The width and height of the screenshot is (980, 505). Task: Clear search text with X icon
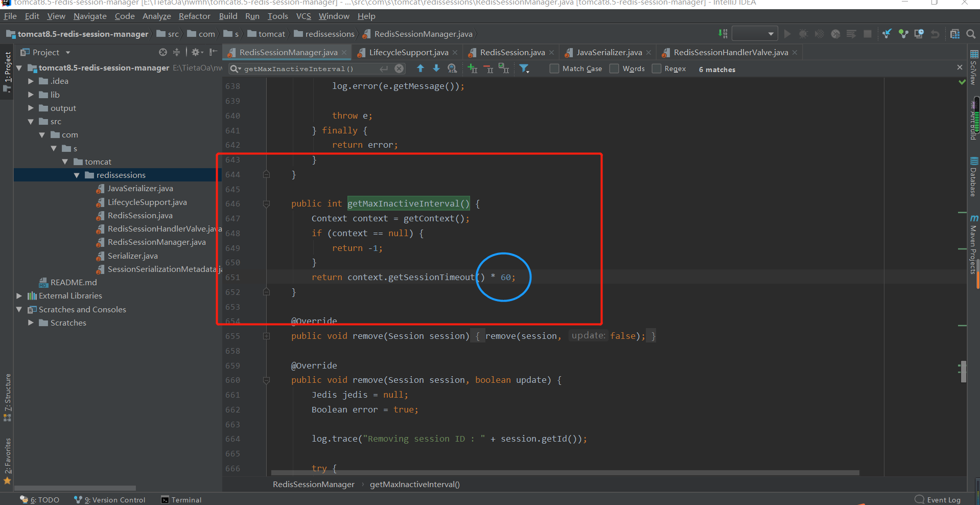coord(399,68)
